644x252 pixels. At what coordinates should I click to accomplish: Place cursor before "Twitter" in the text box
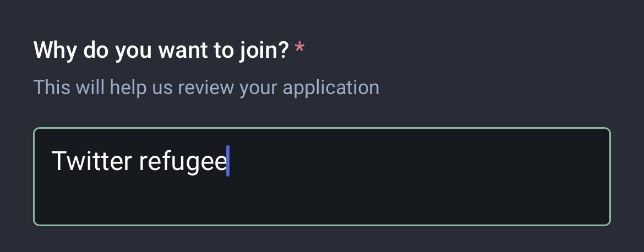tap(52, 162)
